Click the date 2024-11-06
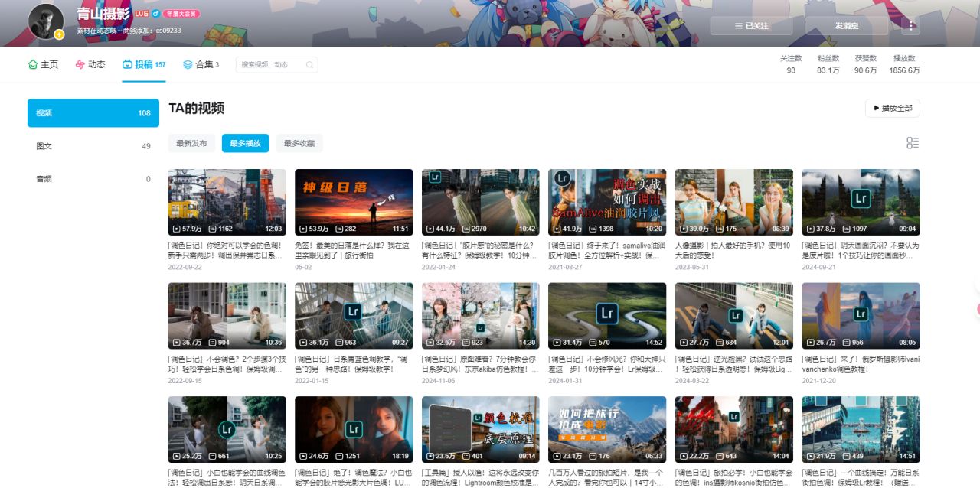The height and width of the screenshot is (488, 980). (x=438, y=380)
